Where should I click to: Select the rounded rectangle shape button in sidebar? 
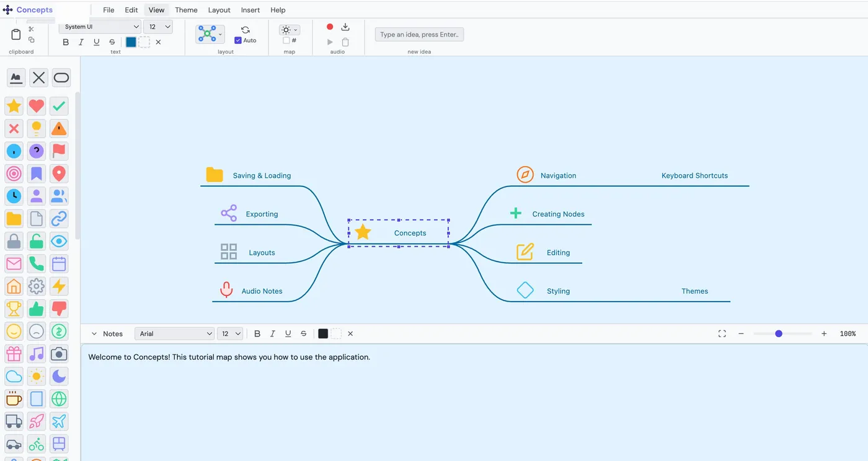point(61,77)
